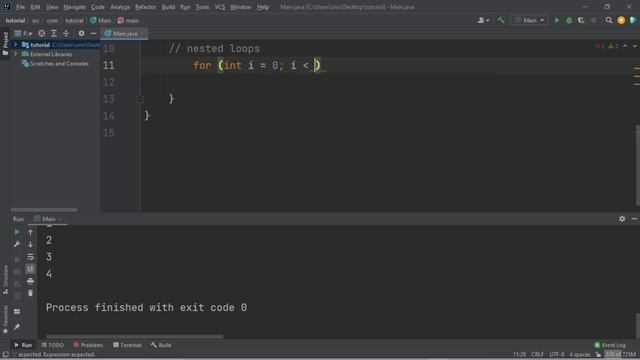
Task: Expand the tutorial project node
Action: pos(16,44)
